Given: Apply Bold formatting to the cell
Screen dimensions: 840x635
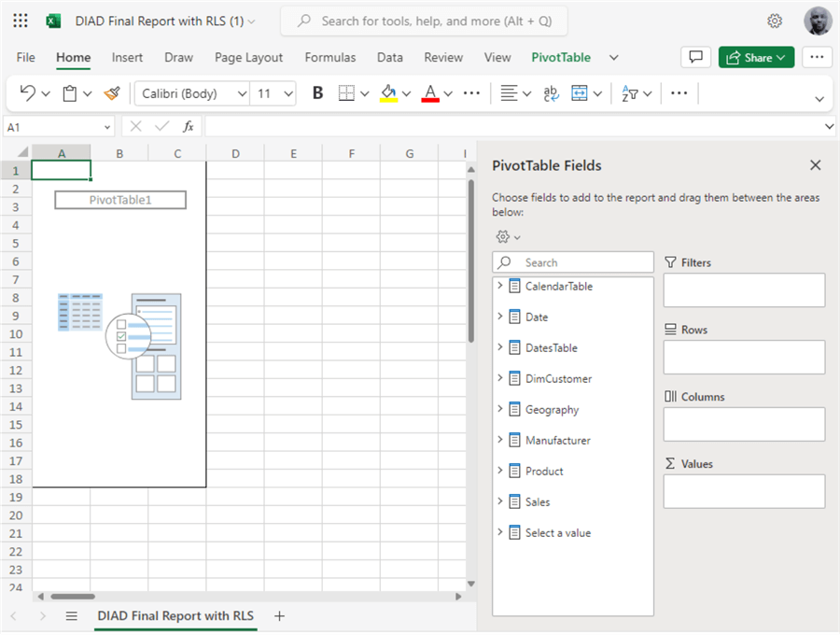Looking at the screenshot, I should tap(317, 93).
